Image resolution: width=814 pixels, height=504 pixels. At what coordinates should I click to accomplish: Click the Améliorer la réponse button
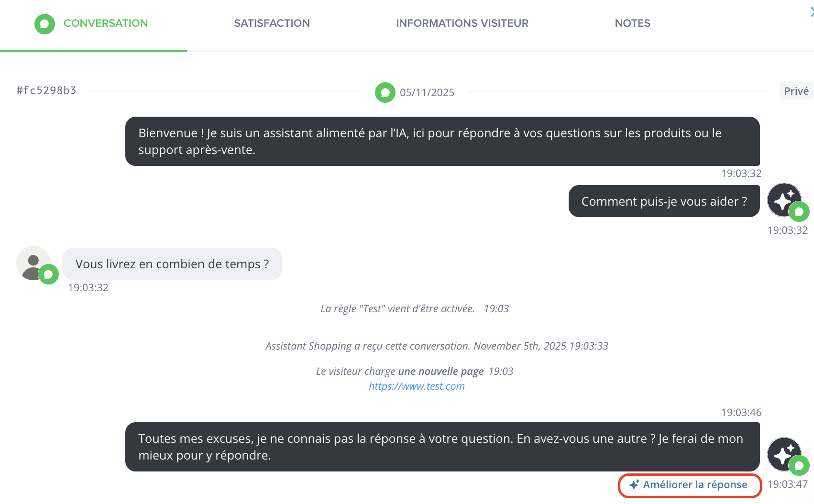tap(694, 485)
